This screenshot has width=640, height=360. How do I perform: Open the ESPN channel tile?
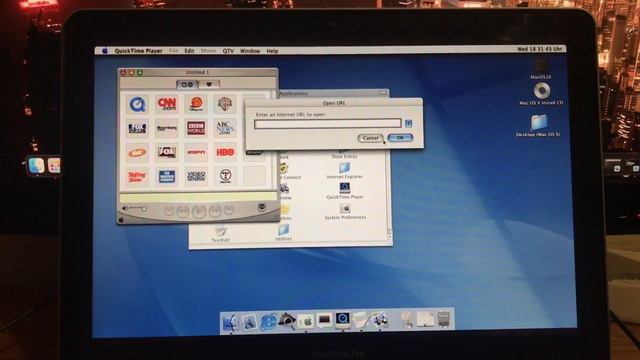(196, 152)
